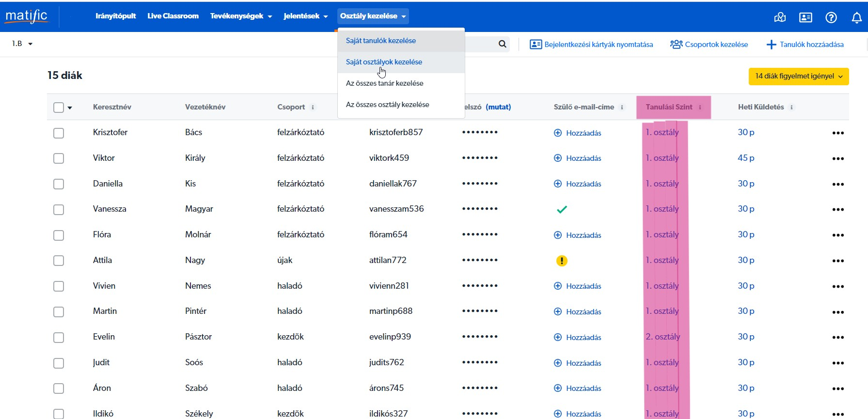868x419 pixels.
Task: Expand the Tevékenységek menu
Action: point(241,16)
